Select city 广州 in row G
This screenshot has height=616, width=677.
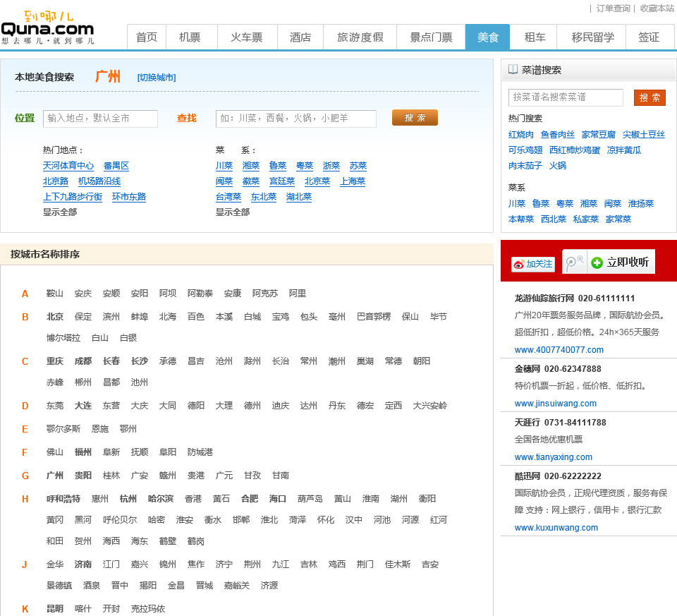[x=55, y=476]
